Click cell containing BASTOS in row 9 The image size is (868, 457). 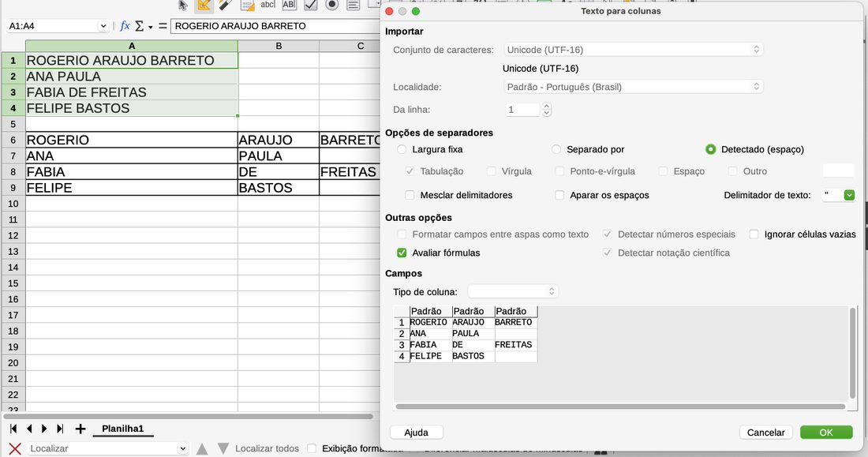[x=279, y=188]
